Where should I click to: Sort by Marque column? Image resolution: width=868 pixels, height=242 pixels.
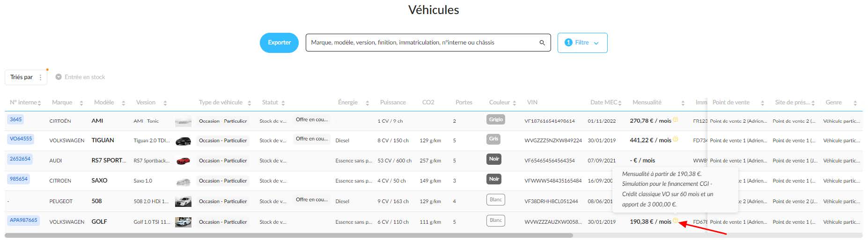81,103
